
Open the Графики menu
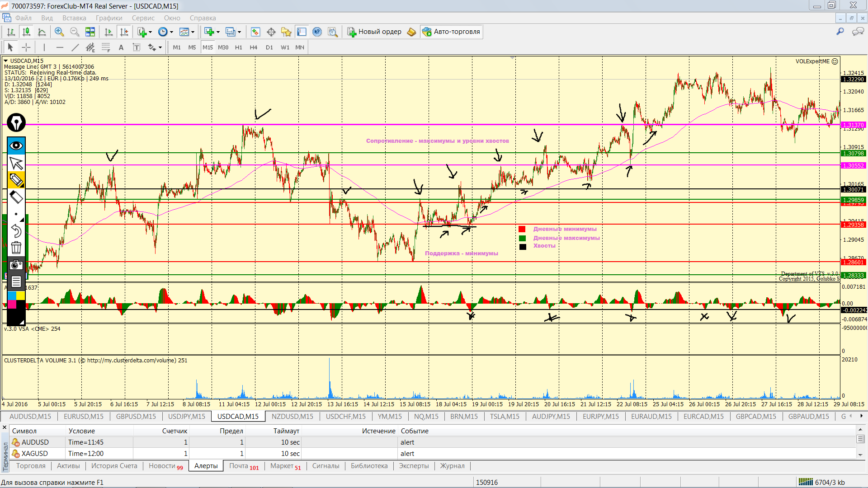click(x=109, y=18)
